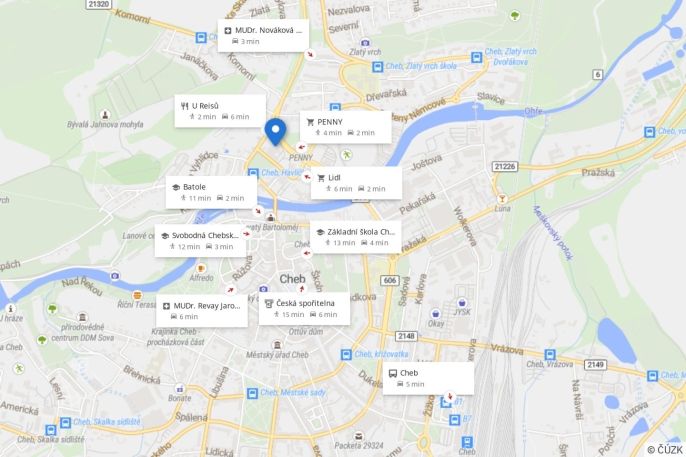Open the Svobodná Chebská school card

tap(200, 241)
